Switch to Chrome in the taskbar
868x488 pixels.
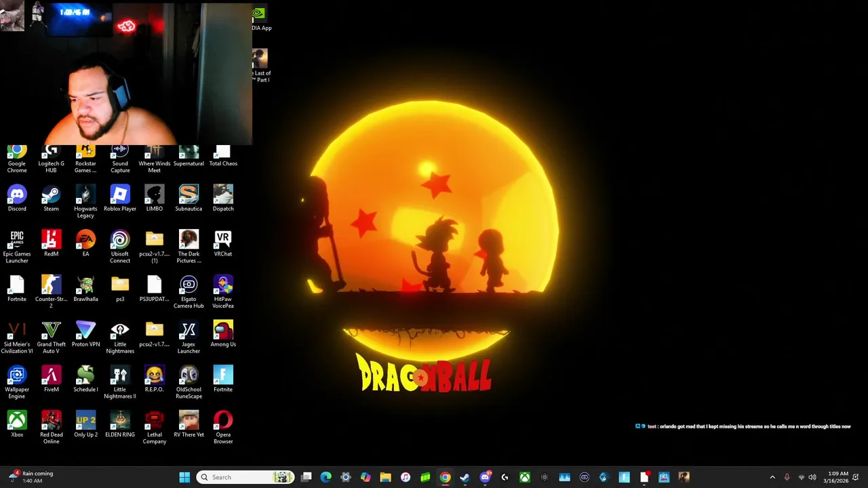(445, 477)
